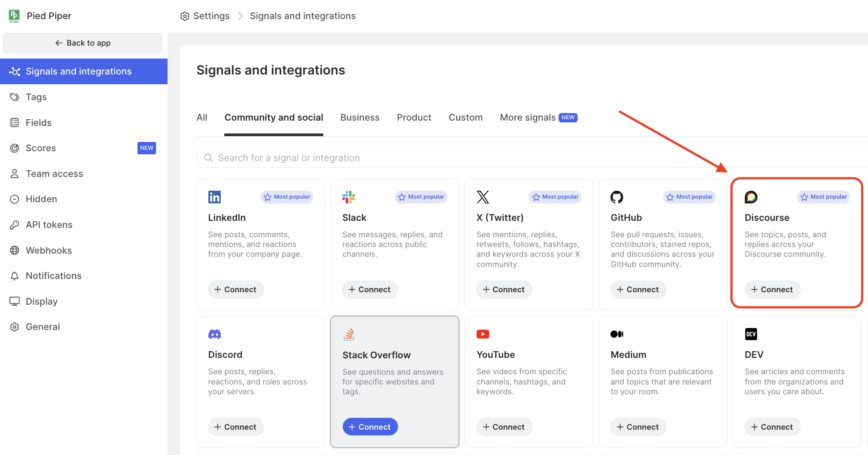Open Fields settings in sidebar

coord(84,122)
